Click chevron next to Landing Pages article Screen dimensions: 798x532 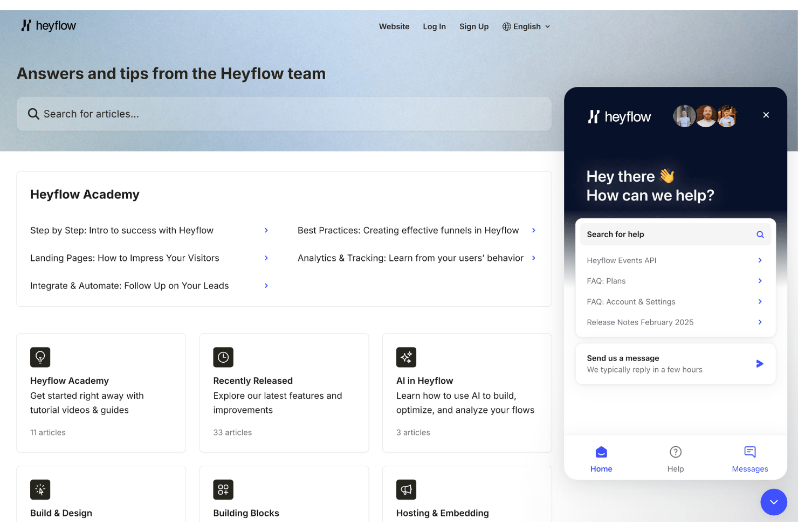[x=266, y=258]
